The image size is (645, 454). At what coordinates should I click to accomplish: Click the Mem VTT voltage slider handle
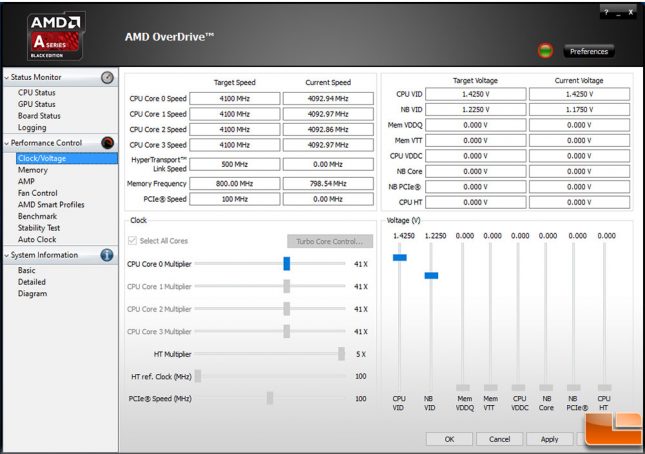(x=490, y=387)
